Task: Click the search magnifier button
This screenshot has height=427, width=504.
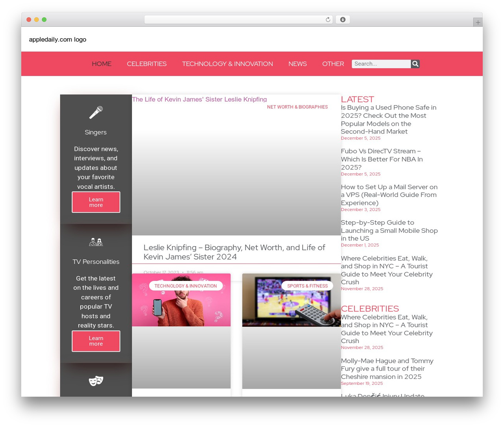Action: coord(415,63)
